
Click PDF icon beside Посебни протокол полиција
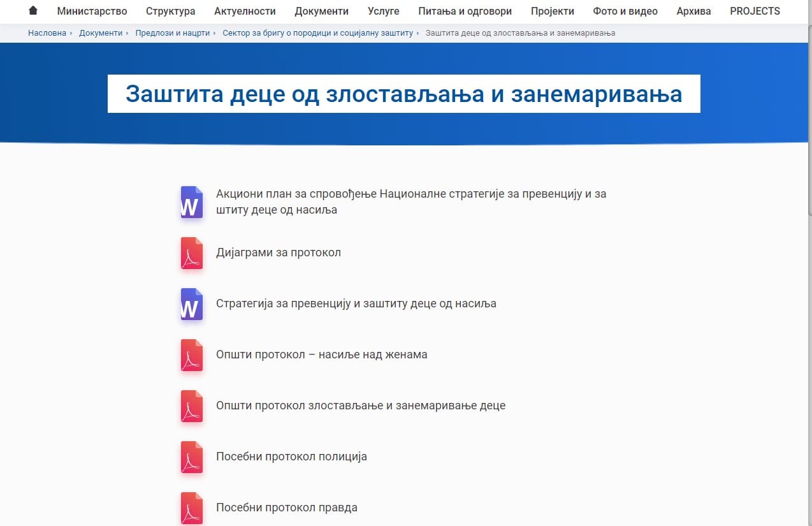coord(191,457)
